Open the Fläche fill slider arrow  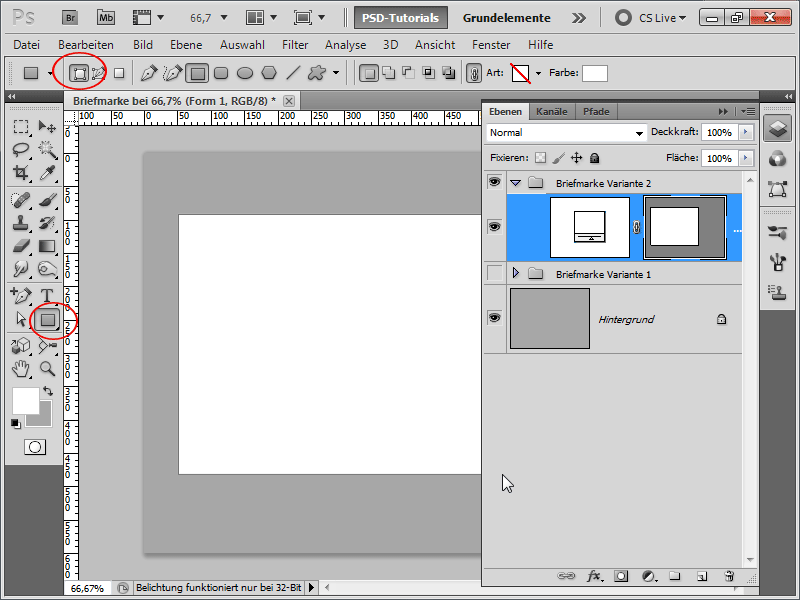coord(745,158)
